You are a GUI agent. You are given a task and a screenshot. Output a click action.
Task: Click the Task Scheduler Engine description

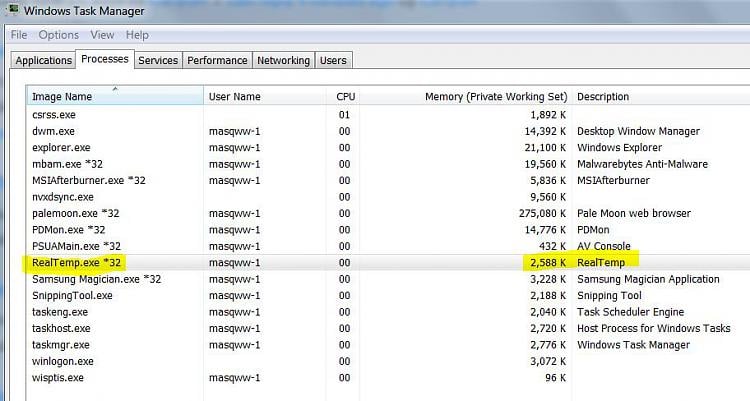click(630, 312)
